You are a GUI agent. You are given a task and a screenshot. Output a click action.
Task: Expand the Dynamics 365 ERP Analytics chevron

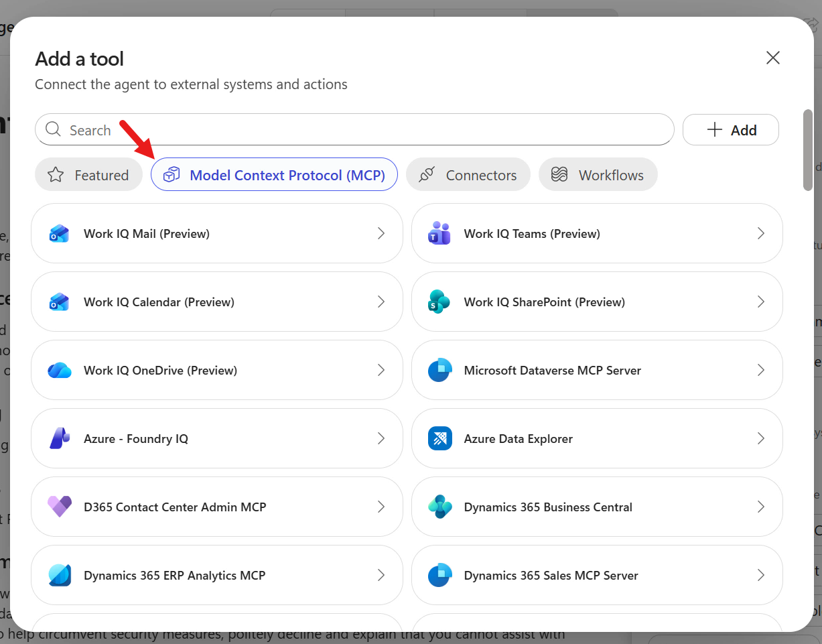pyautogui.click(x=381, y=575)
